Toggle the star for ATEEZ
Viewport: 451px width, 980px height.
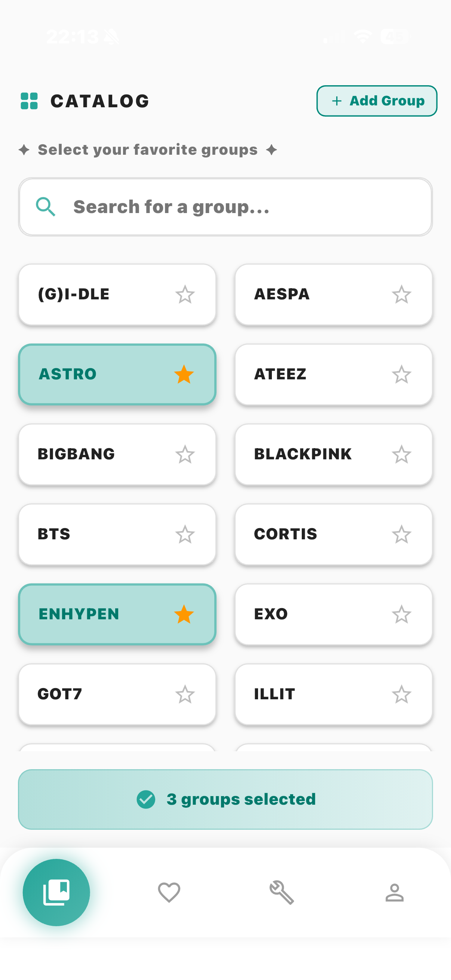click(402, 375)
